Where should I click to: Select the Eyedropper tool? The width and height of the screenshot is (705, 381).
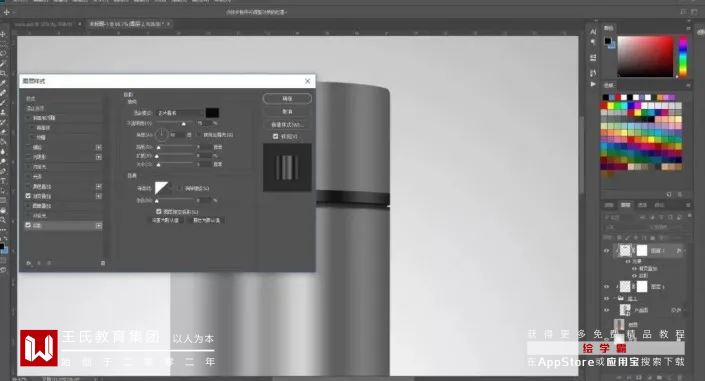point(3,83)
